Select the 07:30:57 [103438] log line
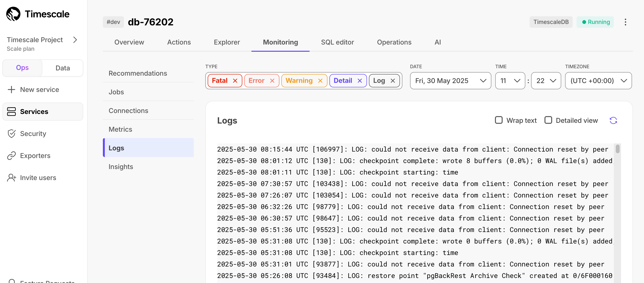The width and height of the screenshot is (644, 283). click(412, 184)
